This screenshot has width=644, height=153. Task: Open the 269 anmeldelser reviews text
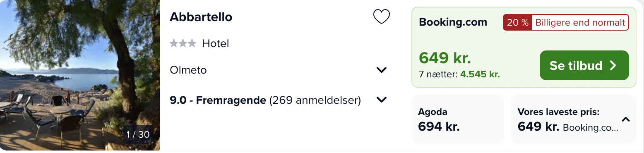pos(315,100)
